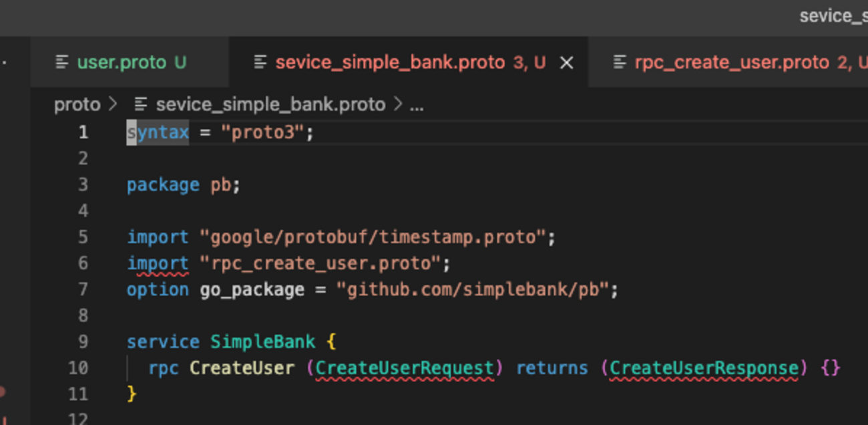
Task: Click the CreateUserRequest type with error
Action: (x=405, y=368)
